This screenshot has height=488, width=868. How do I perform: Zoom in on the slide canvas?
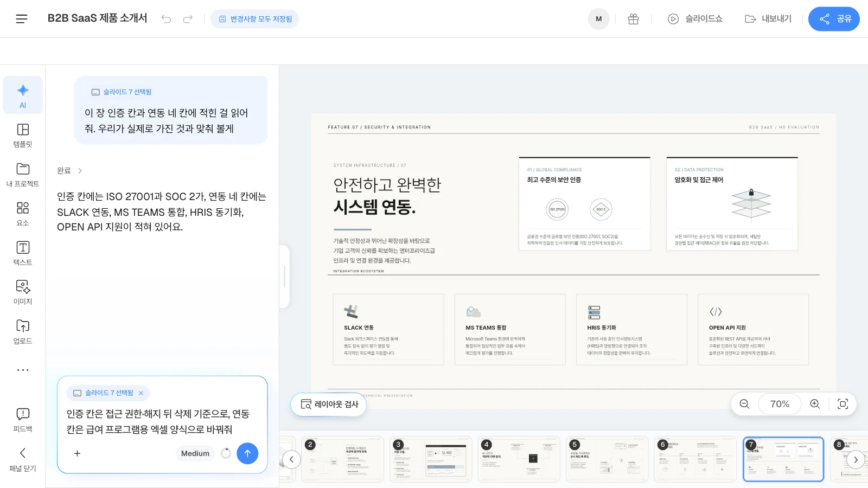click(815, 404)
